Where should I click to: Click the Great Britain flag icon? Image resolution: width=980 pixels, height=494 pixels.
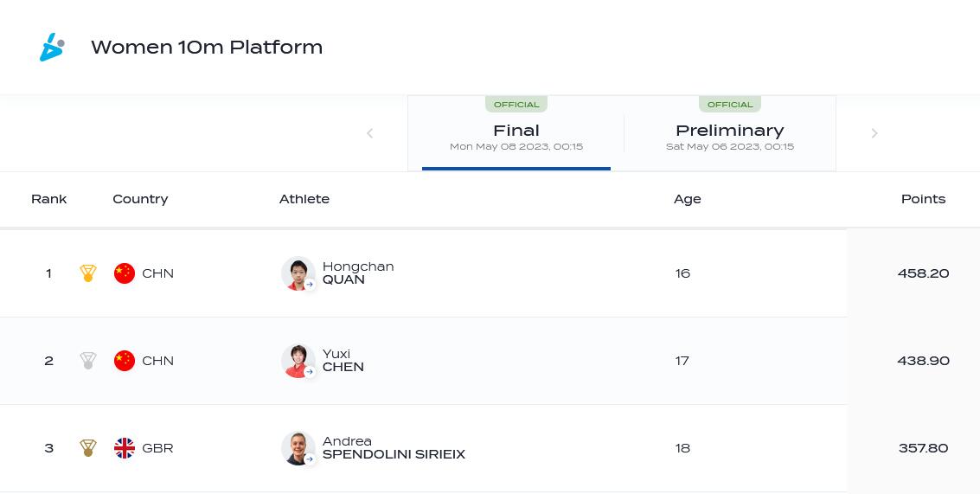125,448
